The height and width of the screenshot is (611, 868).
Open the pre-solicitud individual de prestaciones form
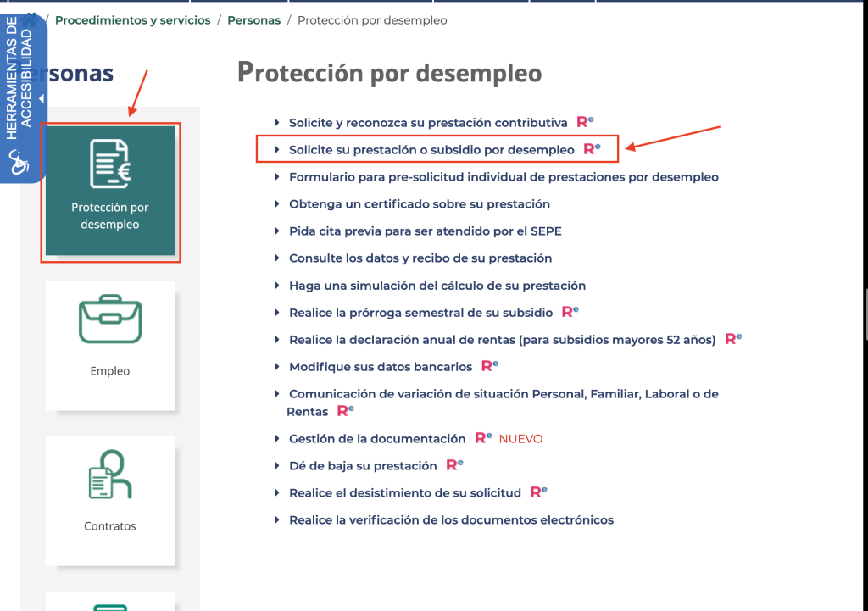pyautogui.click(x=504, y=176)
